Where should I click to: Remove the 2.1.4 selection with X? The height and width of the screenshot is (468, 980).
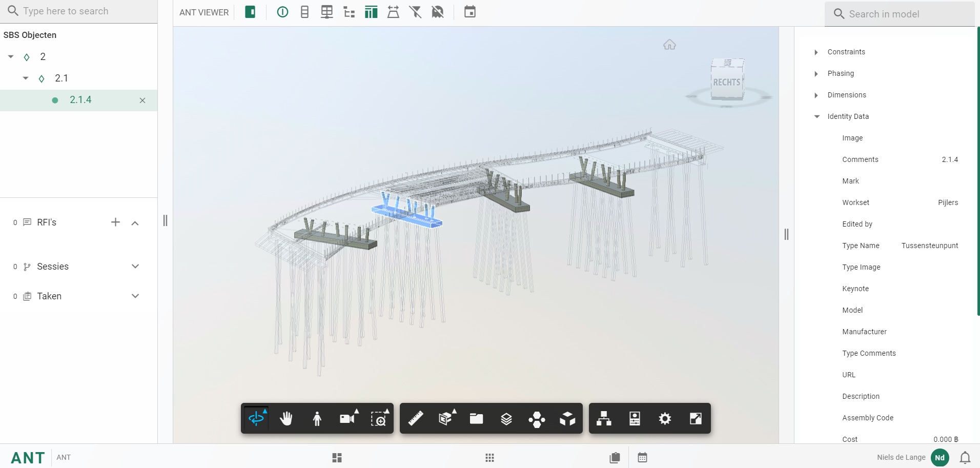tap(142, 100)
